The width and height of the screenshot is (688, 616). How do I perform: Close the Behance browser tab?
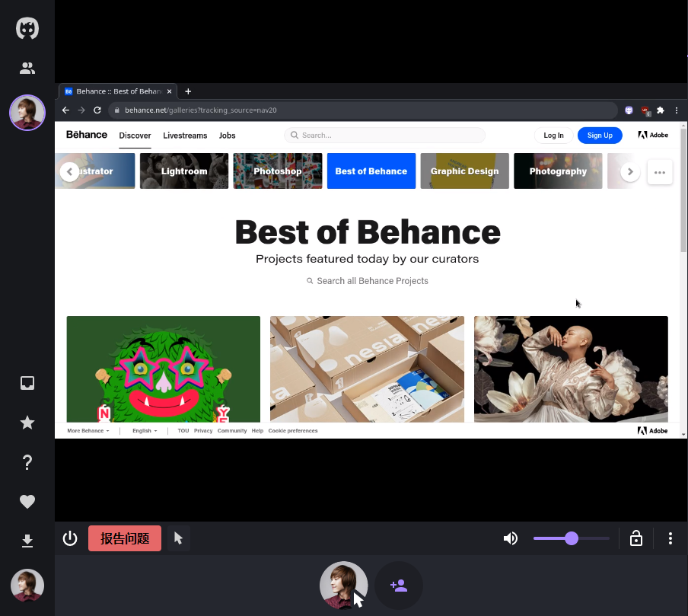click(170, 91)
